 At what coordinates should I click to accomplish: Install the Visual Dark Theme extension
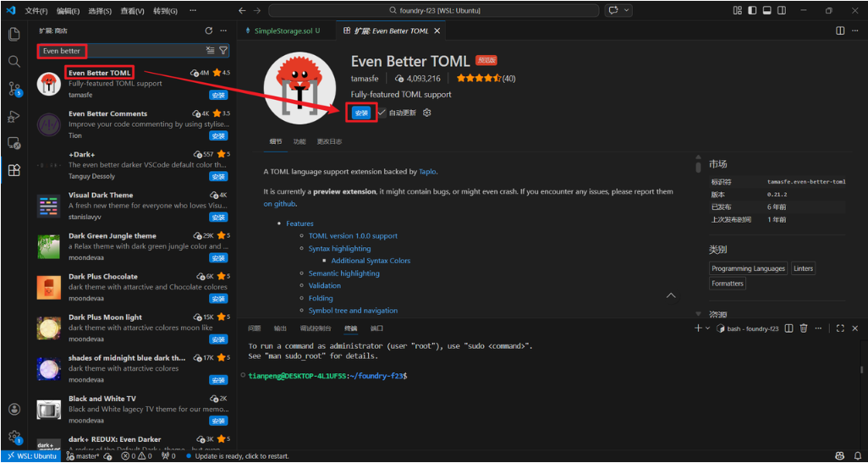point(218,217)
